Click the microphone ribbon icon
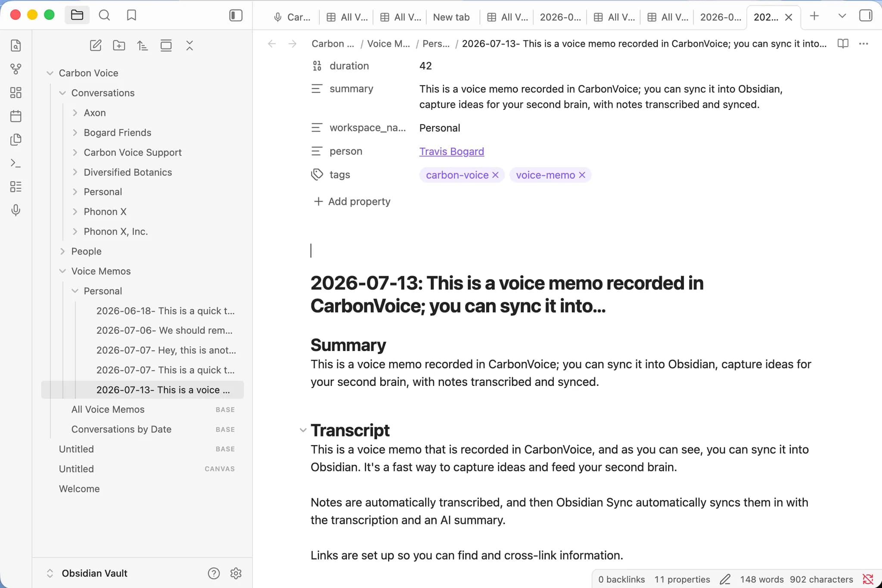 [16, 210]
